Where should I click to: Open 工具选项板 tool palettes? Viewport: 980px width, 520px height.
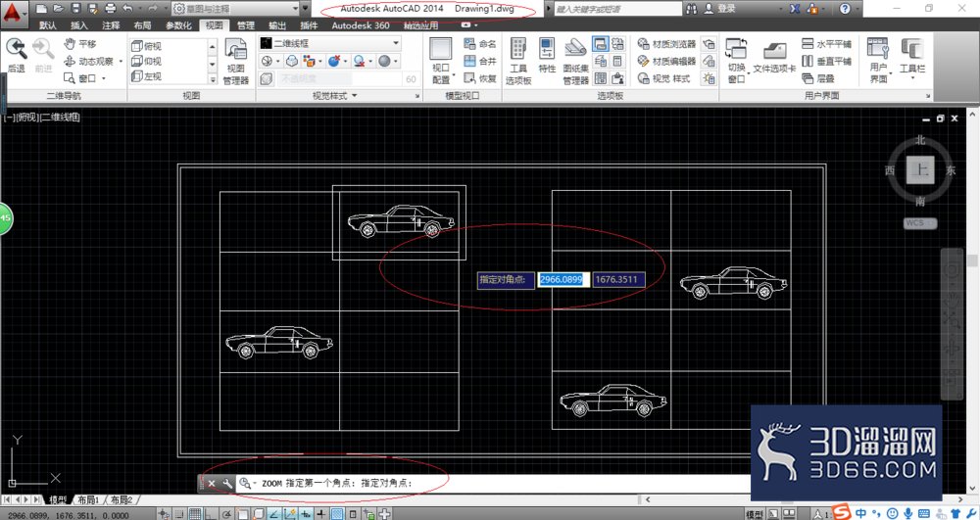[x=518, y=61]
